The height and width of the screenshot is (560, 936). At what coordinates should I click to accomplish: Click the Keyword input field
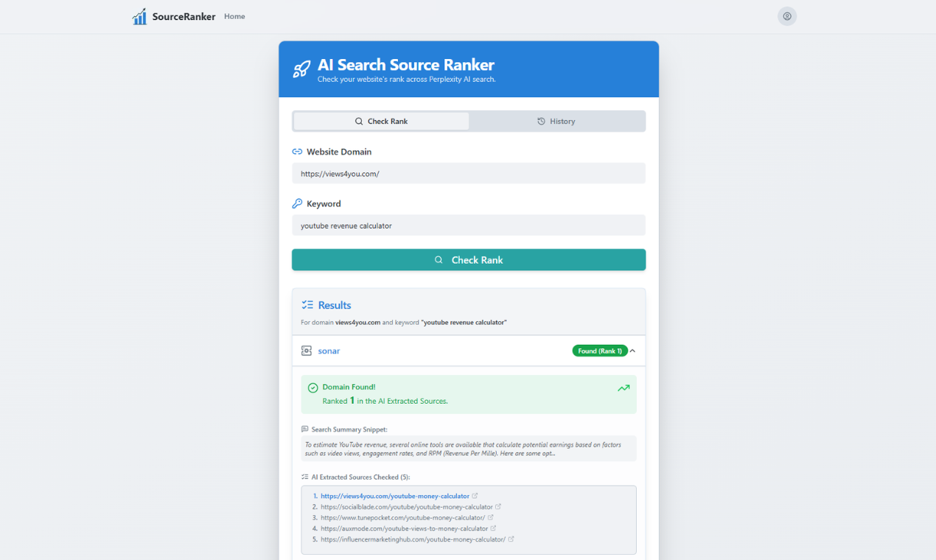469,225
